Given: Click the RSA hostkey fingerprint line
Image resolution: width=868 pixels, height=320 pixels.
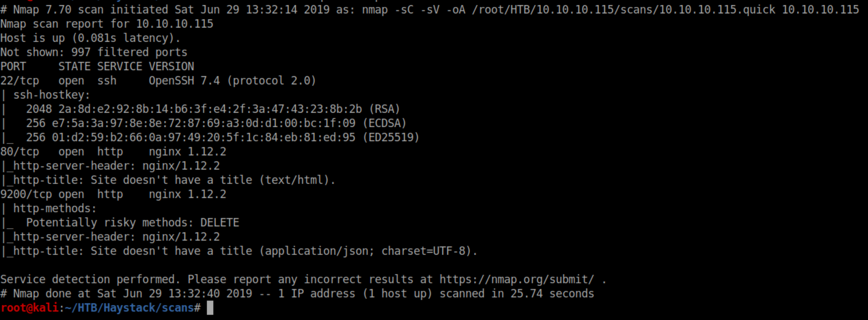Looking at the screenshot, I should coord(213,109).
